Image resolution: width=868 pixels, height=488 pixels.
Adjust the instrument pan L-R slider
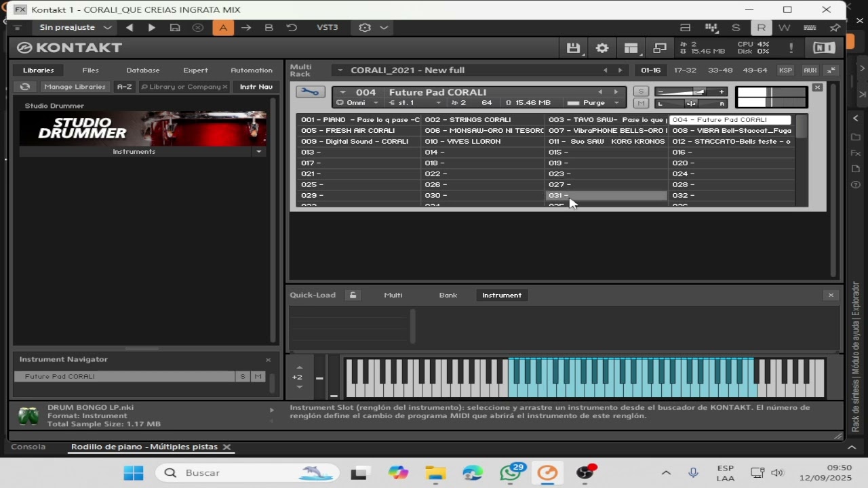tap(691, 104)
